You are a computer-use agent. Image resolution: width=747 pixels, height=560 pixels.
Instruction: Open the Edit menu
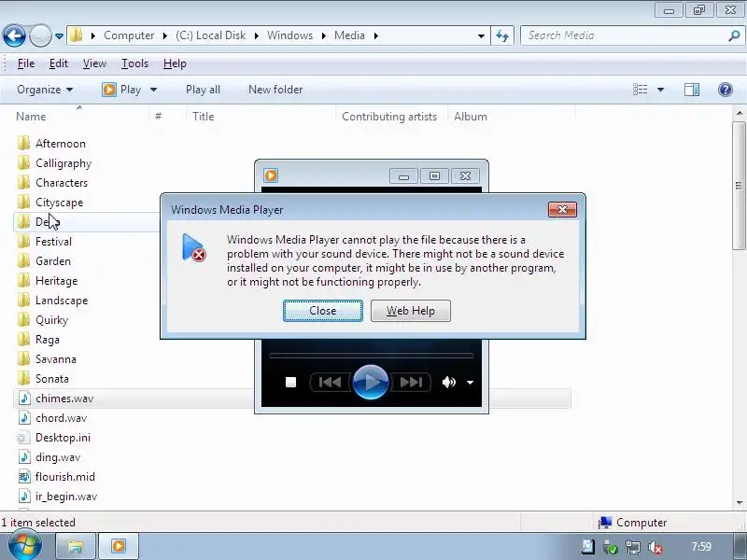[59, 63]
